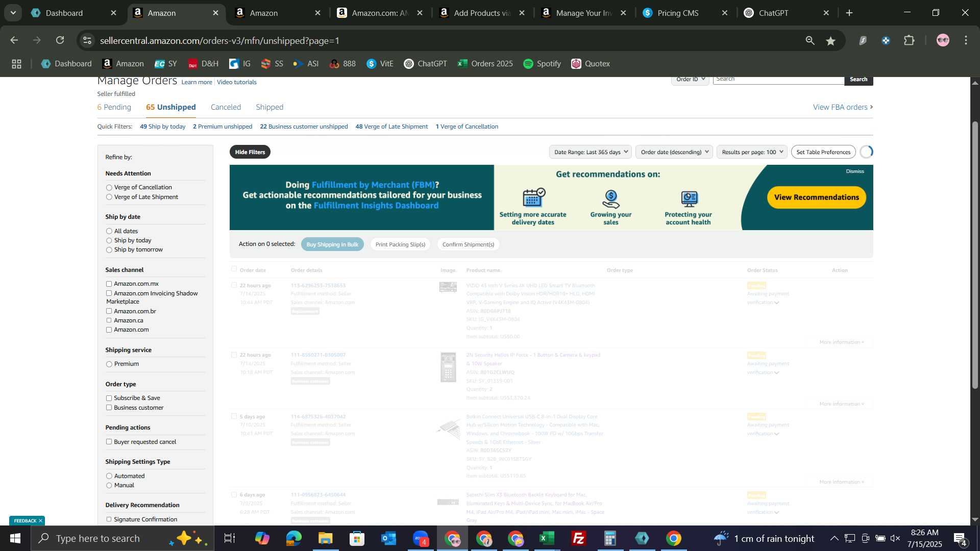980x551 pixels.
Task: Open Task View in the taskbar
Action: pos(230,538)
